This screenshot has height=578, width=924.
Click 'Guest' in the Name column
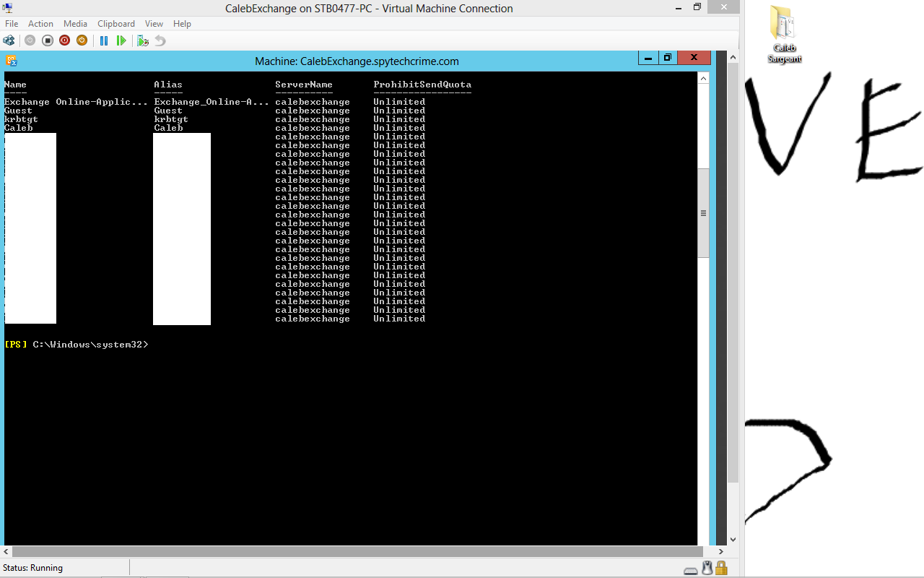coord(18,111)
